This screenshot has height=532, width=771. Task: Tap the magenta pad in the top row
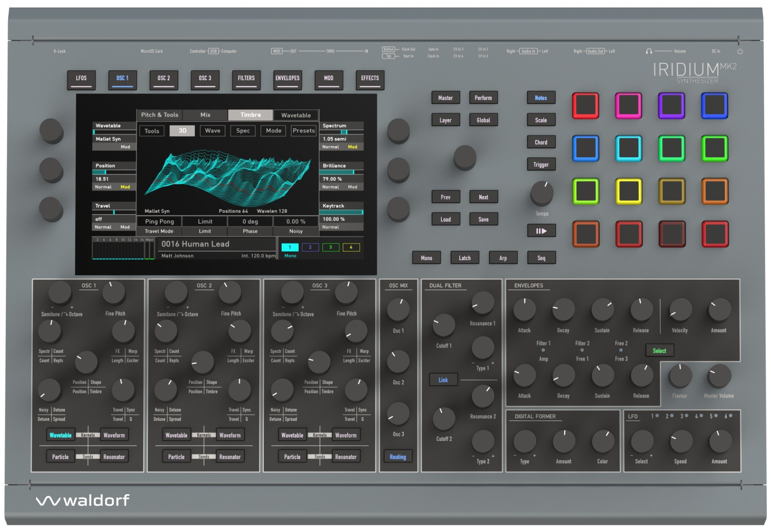[x=628, y=106]
